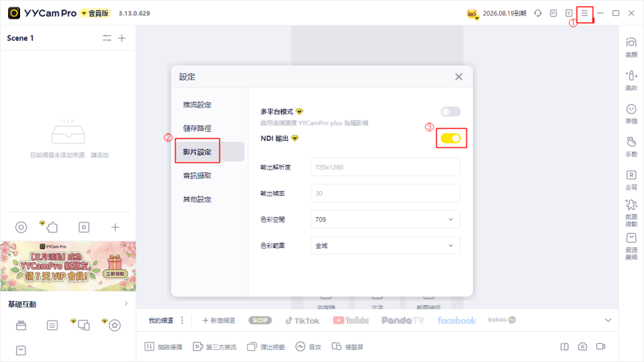Open the 色彩範圍 全域 dropdown
The image size is (644, 362).
click(x=386, y=245)
